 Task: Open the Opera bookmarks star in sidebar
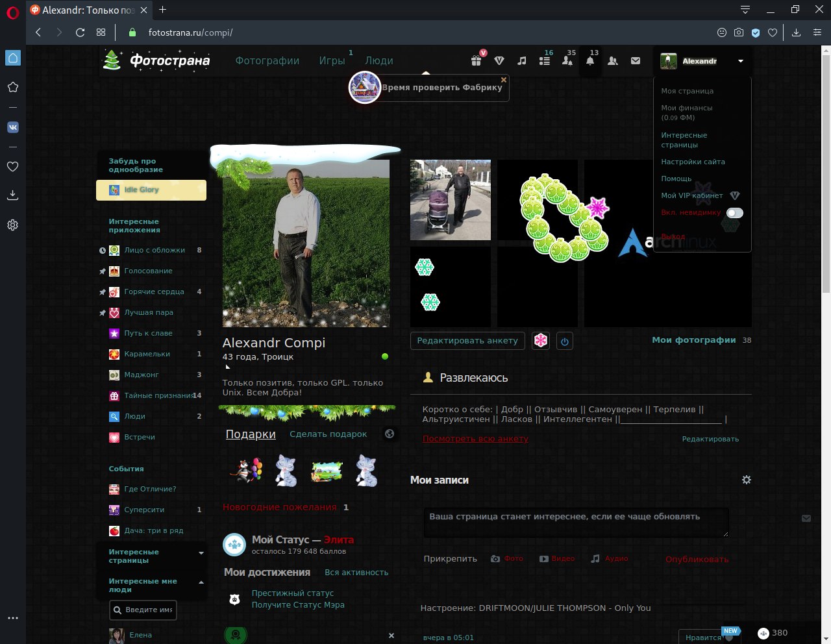click(x=12, y=87)
